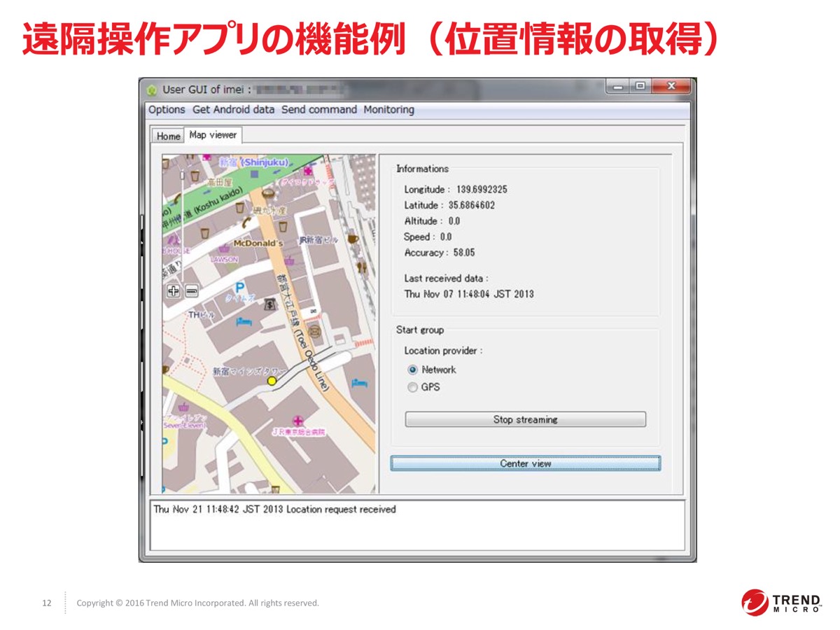Click the yellow location marker on map
The image size is (840, 630).
click(272, 381)
